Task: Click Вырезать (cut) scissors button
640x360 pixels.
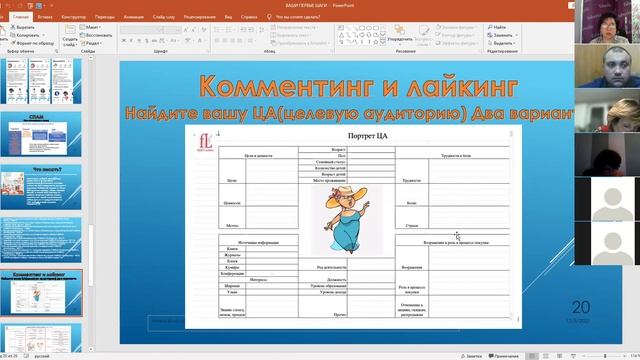Action: pos(22,27)
